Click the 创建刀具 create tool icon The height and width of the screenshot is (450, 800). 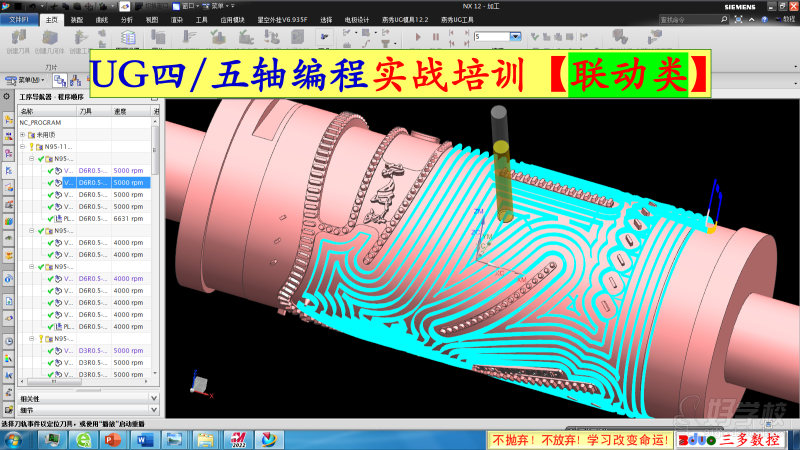(x=21, y=40)
